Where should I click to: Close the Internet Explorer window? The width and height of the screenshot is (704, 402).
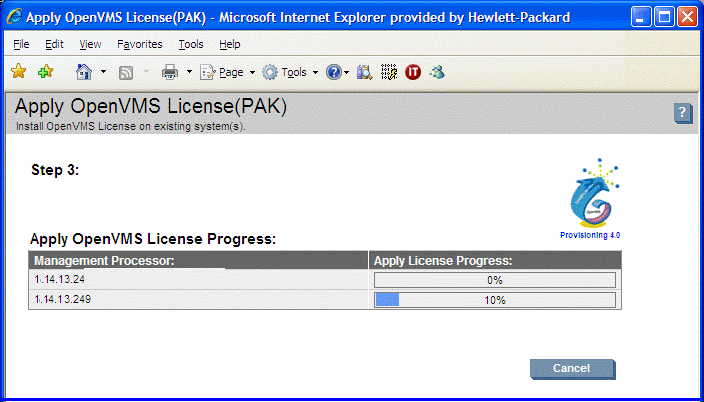(687, 18)
